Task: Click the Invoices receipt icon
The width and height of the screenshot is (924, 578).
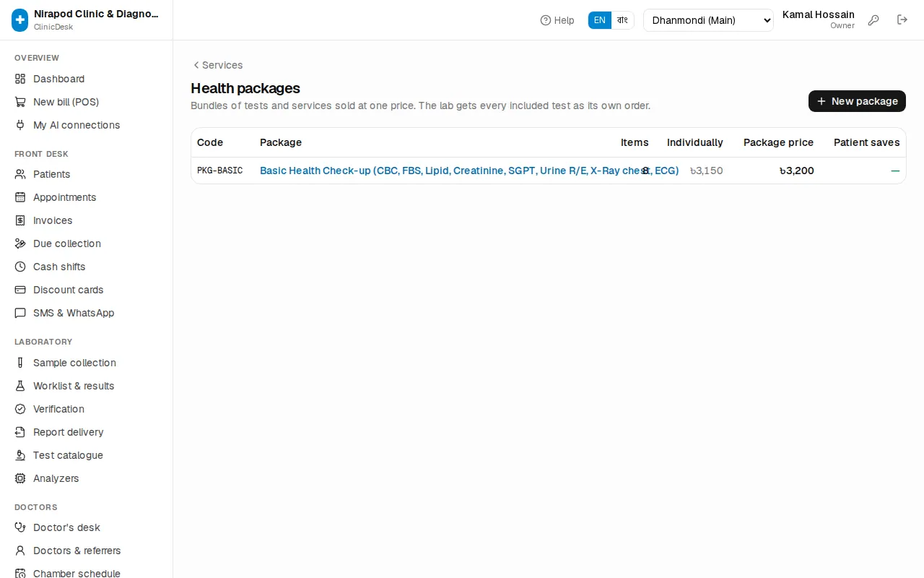Action: pos(20,220)
